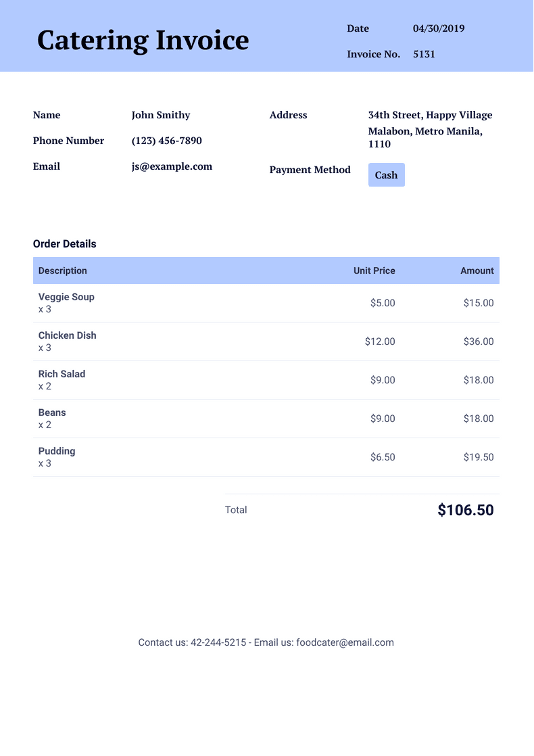Screen dimensions: 534x756
Task: Click the foodcater@email.com contact email
Action: (345, 642)
